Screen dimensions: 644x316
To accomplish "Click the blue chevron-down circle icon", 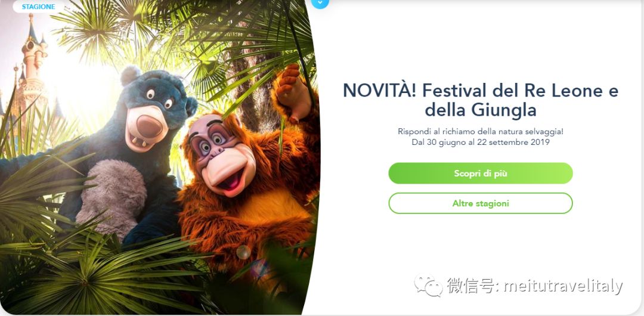I will (320, 4).
